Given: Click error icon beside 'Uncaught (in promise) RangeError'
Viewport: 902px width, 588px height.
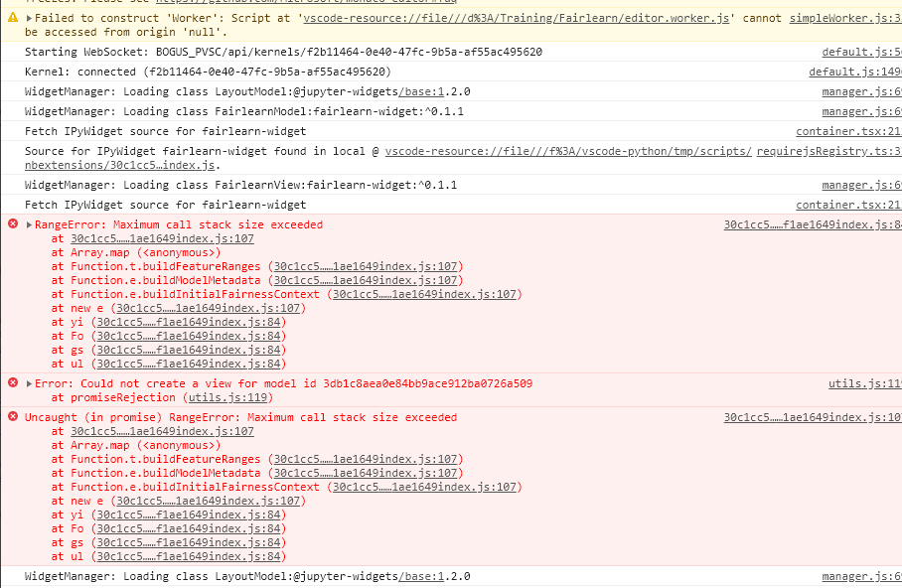Looking at the screenshot, I should coord(13,416).
